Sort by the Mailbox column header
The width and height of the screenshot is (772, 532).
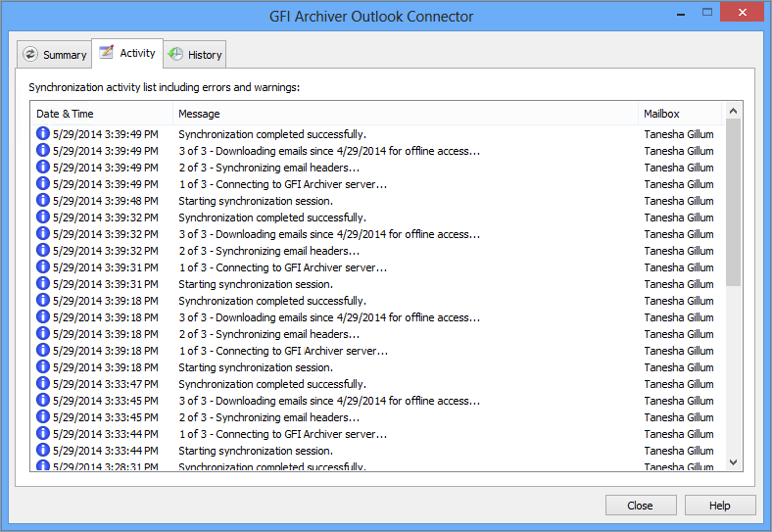[680, 114]
